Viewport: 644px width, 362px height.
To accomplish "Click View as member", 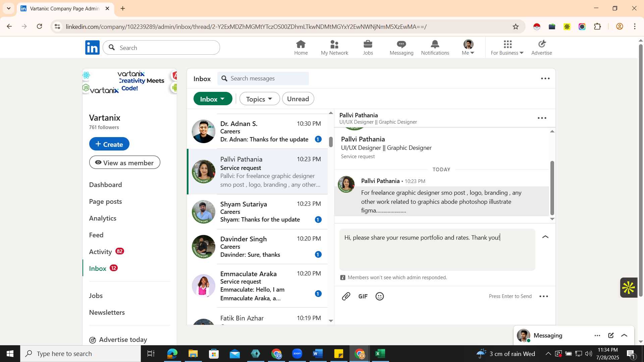I will (124, 163).
